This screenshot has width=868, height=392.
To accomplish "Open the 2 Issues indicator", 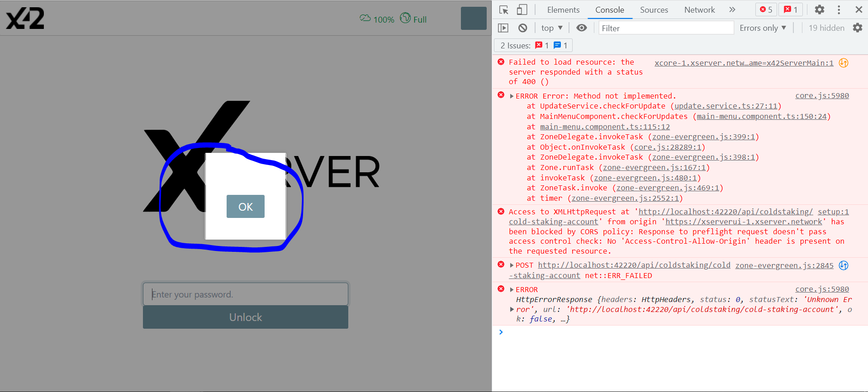I will [x=534, y=45].
